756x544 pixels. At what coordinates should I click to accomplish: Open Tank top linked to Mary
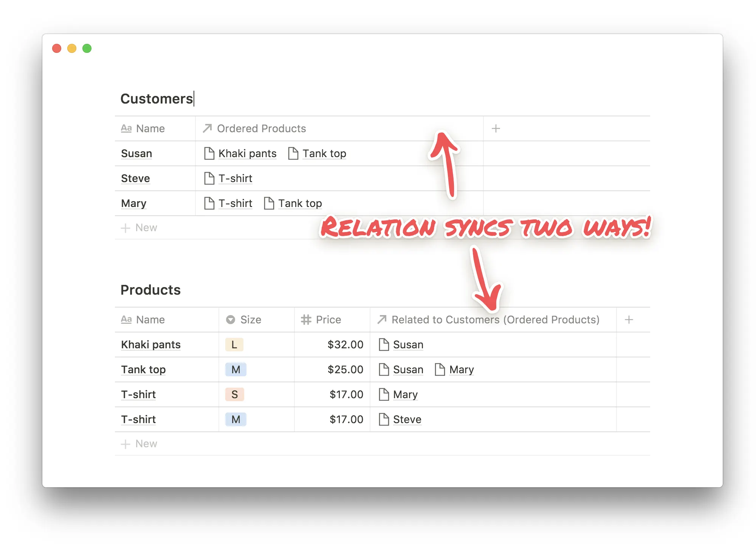point(300,204)
